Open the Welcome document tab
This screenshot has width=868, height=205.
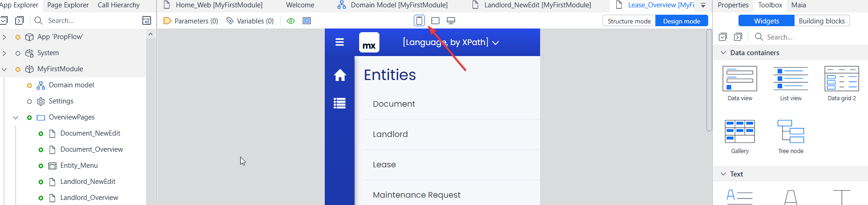click(300, 5)
